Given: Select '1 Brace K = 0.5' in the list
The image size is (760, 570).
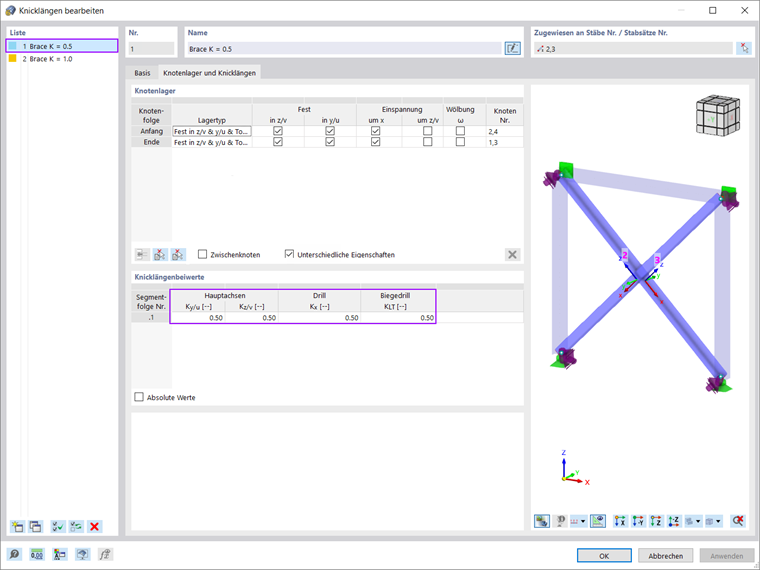Looking at the screenshot, I should [62, 46].
